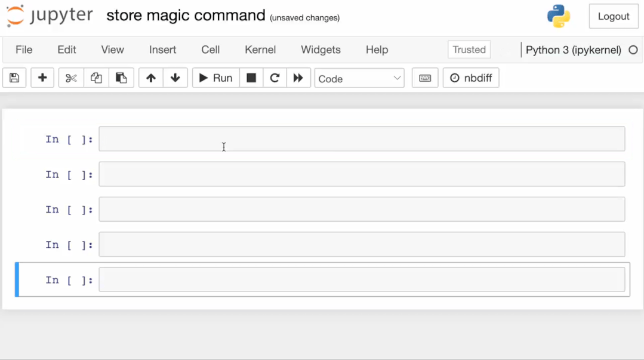Open the Widgets menu

[x=321, y=49]
